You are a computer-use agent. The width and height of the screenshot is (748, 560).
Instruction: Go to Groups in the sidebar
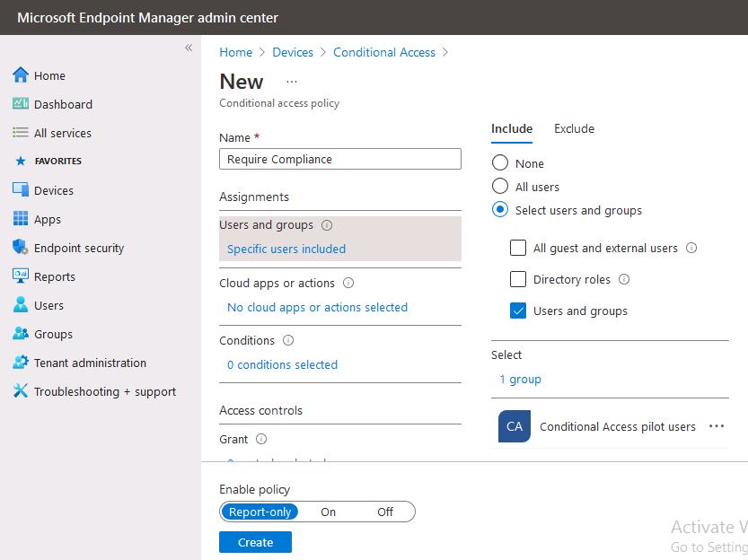pos(54,334)
